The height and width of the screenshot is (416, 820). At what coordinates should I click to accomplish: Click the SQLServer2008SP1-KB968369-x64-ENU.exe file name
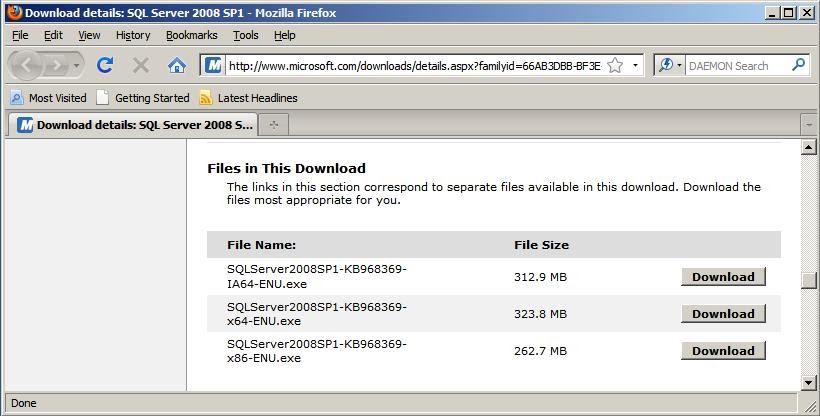click(316, 314)
